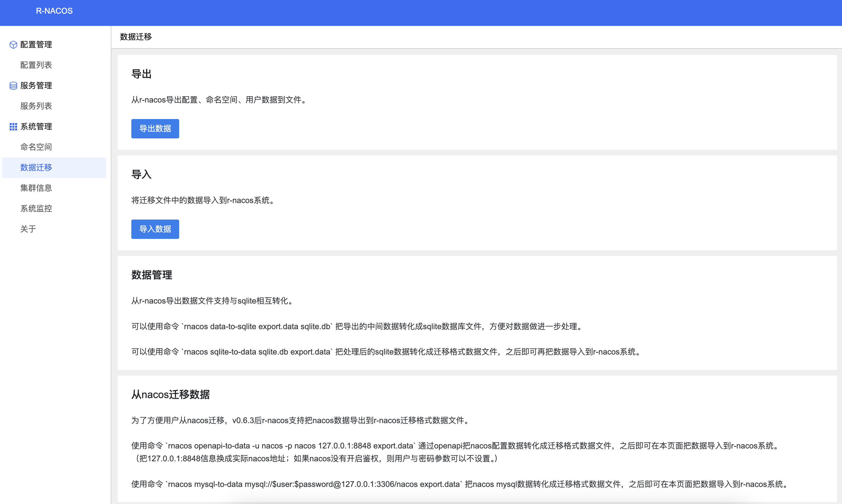Open the 命名空间 menu item

point(36,147)
